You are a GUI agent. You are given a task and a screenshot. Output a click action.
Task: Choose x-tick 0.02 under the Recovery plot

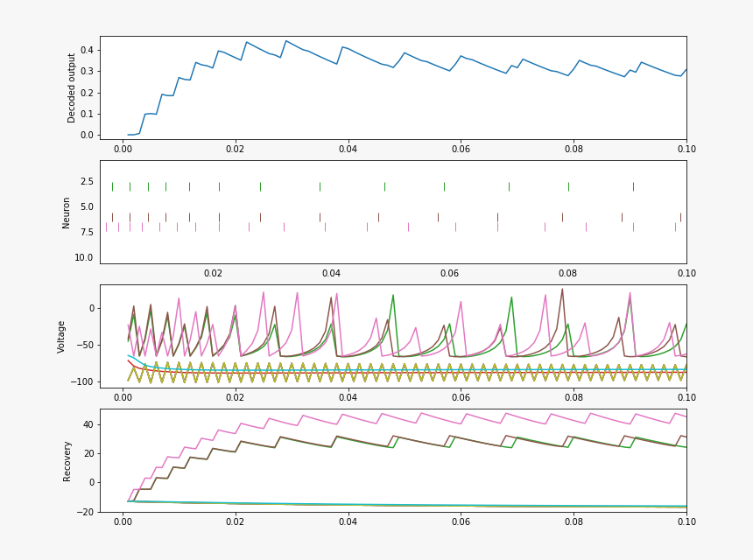(236, 522)
